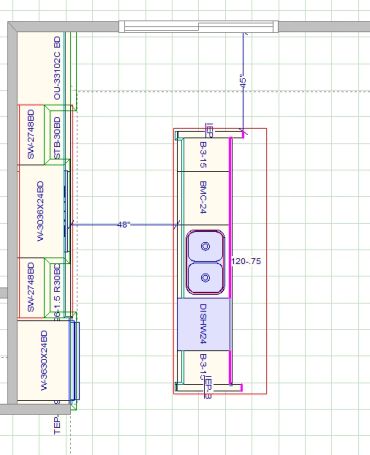The width and height of the screenshot is (370, 455).
Task: Select the STB-30BD cabinet label
Action: pyautogui.click(x=57, y=137)
